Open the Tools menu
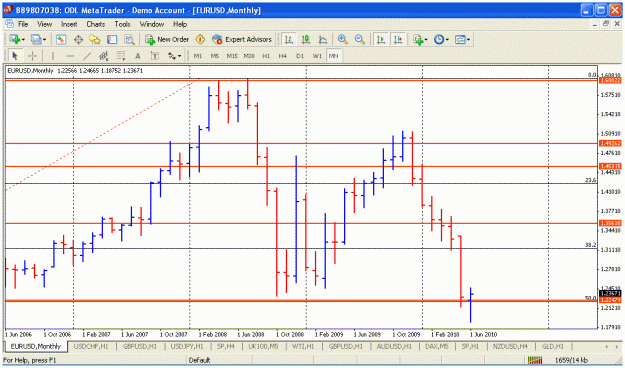The height and width of the screenshot is (368, 625). [x=122, y=24]
